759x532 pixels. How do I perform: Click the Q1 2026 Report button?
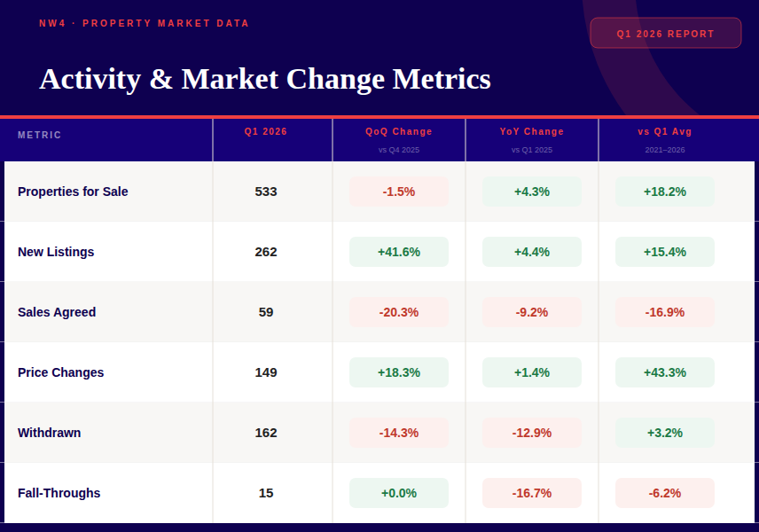(x=665, y=34)
